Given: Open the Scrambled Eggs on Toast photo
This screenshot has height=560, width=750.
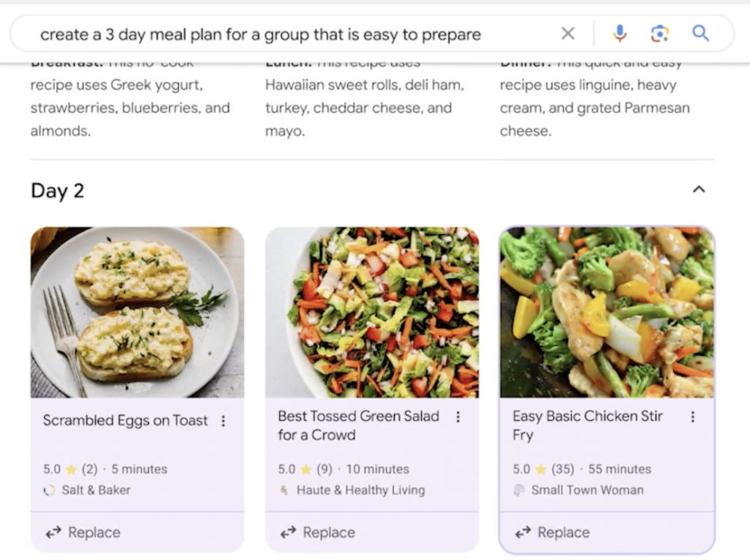Looking at the screenshot, I should pyautogui.click(x=137, y=313).
